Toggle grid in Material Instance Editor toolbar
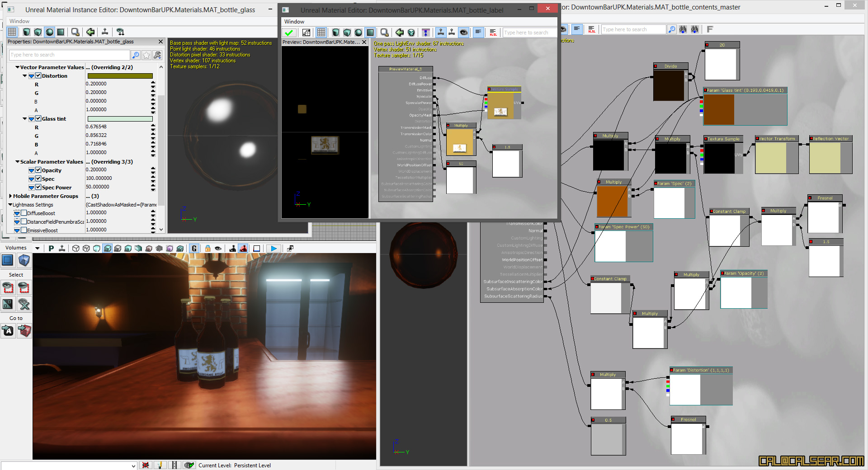 pyautogui.click(x=12, y=32)
